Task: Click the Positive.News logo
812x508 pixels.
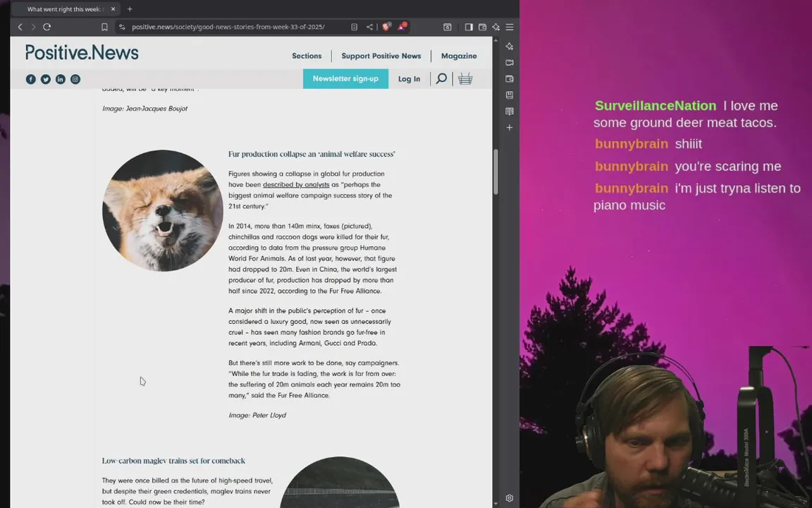Action: pyautogui.click(x=82, y=53)
